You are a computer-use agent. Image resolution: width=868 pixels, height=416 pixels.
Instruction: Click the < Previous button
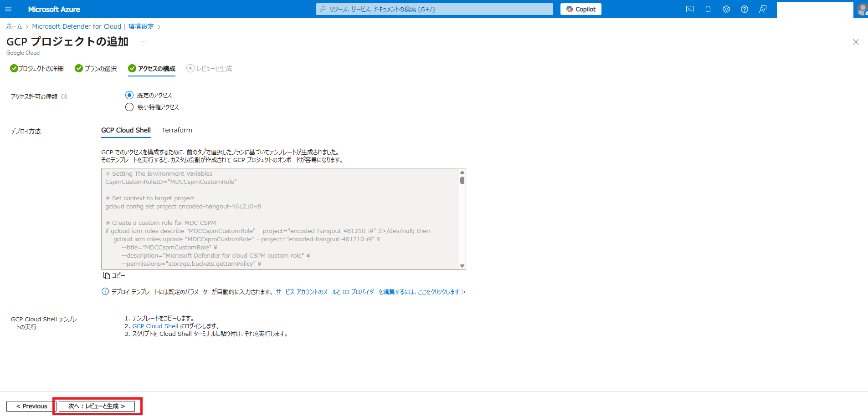31,406
